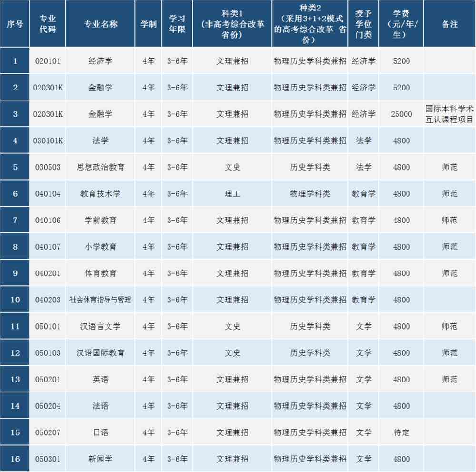Select code cell 050103
This screenshot has height=472, width=476.
pyautogui.click(x=47, y=353)
